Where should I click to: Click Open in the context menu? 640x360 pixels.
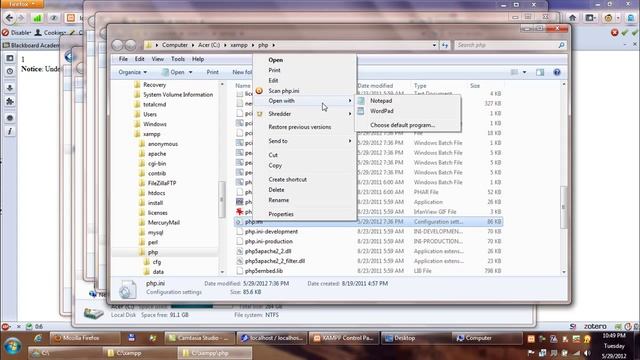[276, 60]
